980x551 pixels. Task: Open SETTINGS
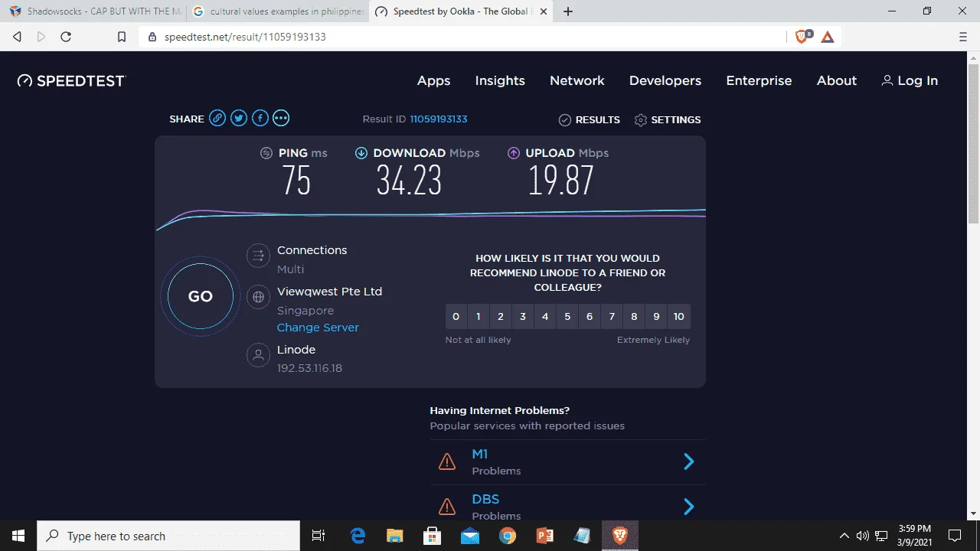point(668,119)
